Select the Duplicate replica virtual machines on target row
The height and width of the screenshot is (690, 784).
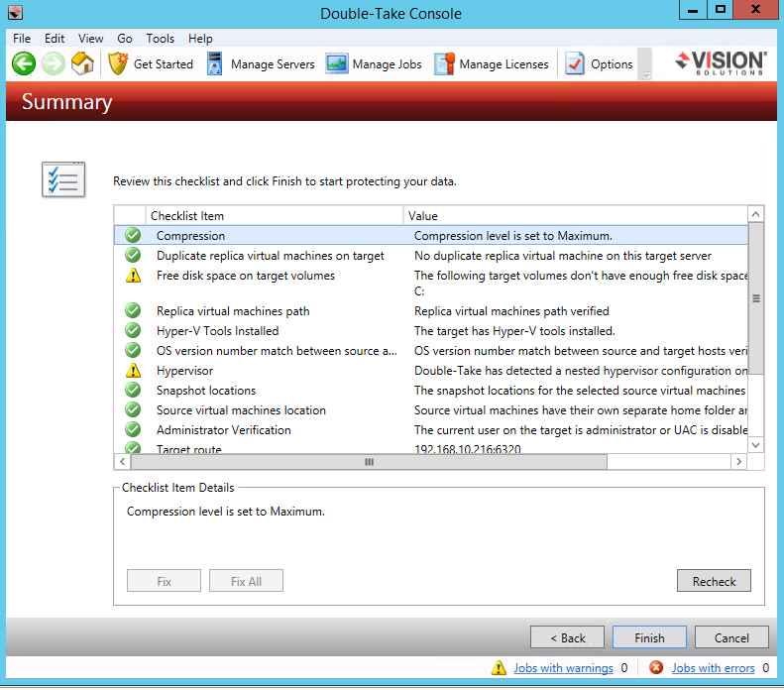click(431, 256)
